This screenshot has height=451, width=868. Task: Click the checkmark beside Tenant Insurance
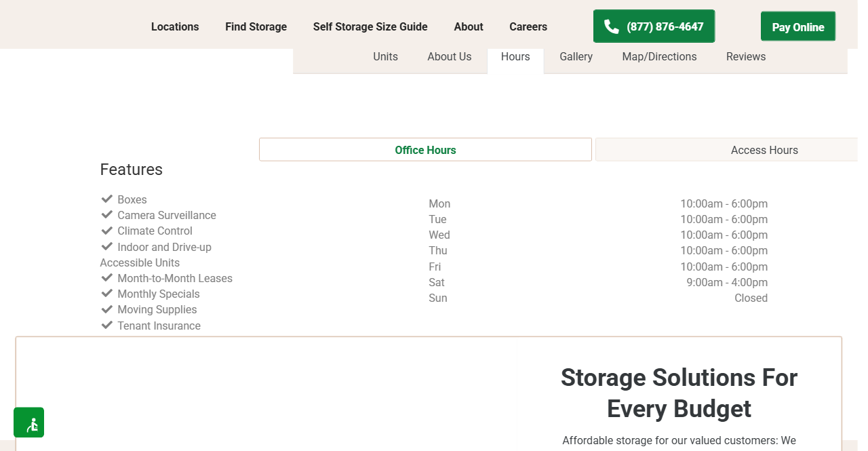click(x=106, y=325)
